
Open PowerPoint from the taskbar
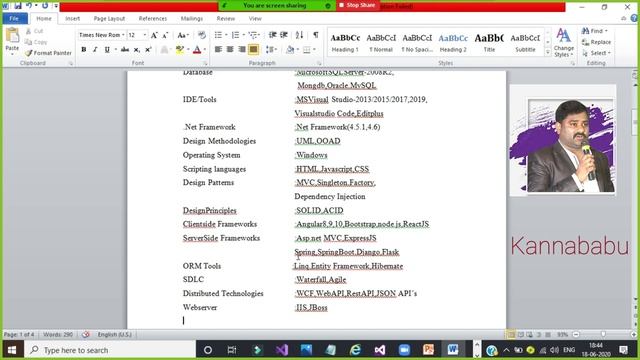[x=429, y=350]
